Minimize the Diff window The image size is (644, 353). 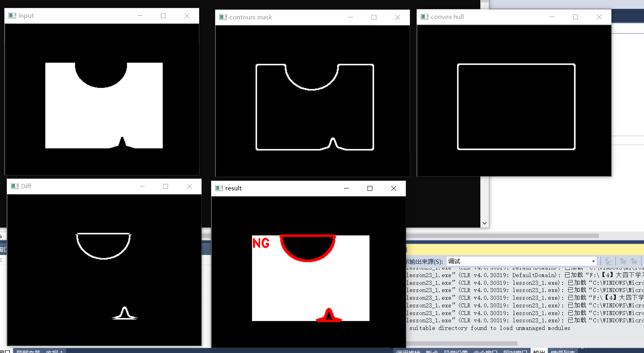pos(142,186)
